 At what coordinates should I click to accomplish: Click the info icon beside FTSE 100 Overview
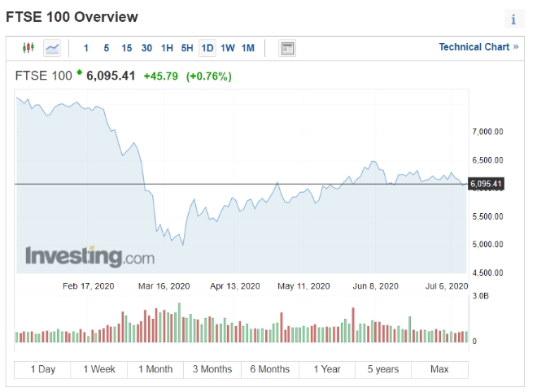pos(513,20)
